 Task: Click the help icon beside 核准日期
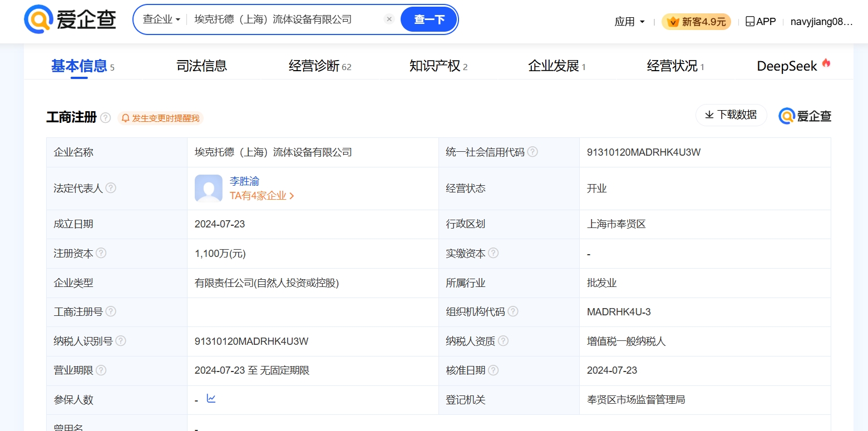click(493, 370)
